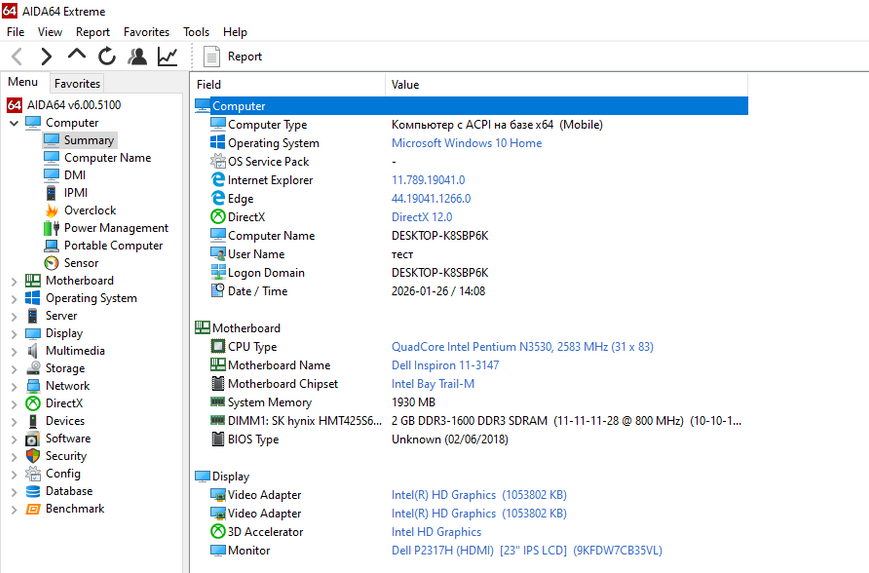Image resolution: width=869 pixels, height=573 pixels.
Task: Click the Multimedia speaker icon in sidebar
Action: (33, 351)
